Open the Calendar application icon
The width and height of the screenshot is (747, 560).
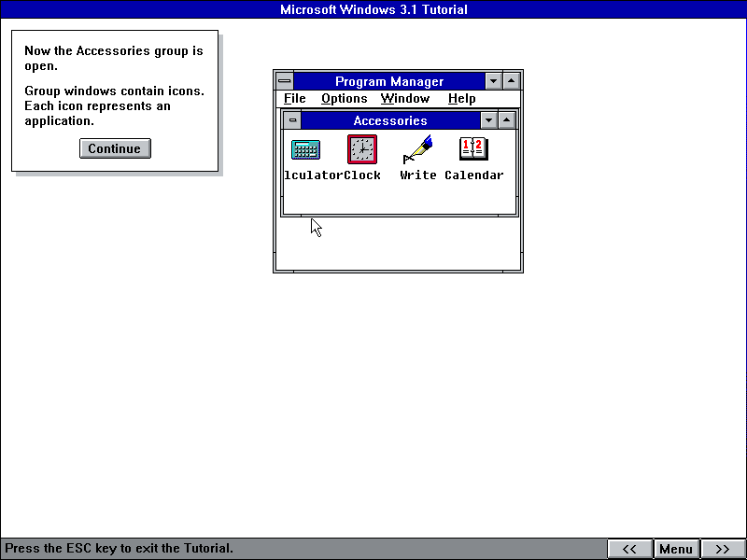click(x=473, y=148)
